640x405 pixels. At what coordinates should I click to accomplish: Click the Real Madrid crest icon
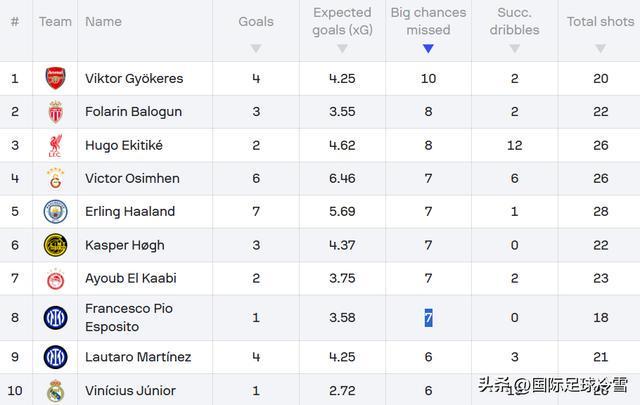(x=55, y=390)
